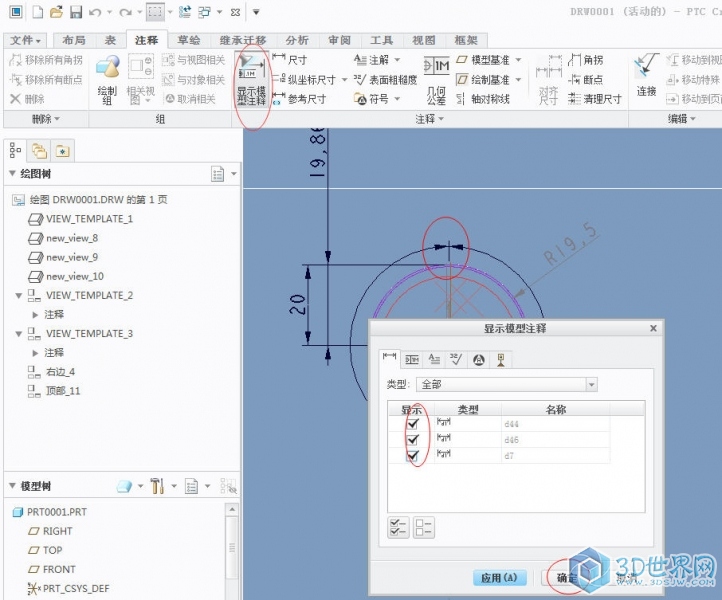This screenshot has height=600, width=722.
Task: Open a file with the folder icon
Action: point(56,12)
